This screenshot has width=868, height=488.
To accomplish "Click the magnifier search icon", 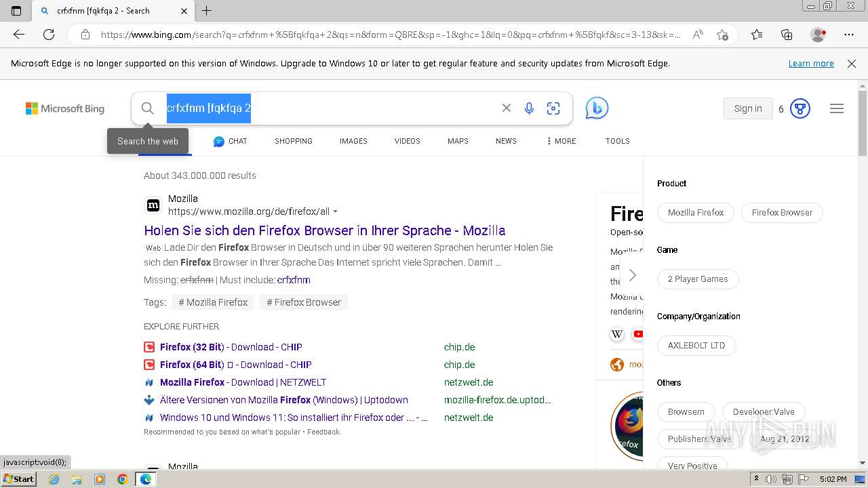I will tap(147, 108).
